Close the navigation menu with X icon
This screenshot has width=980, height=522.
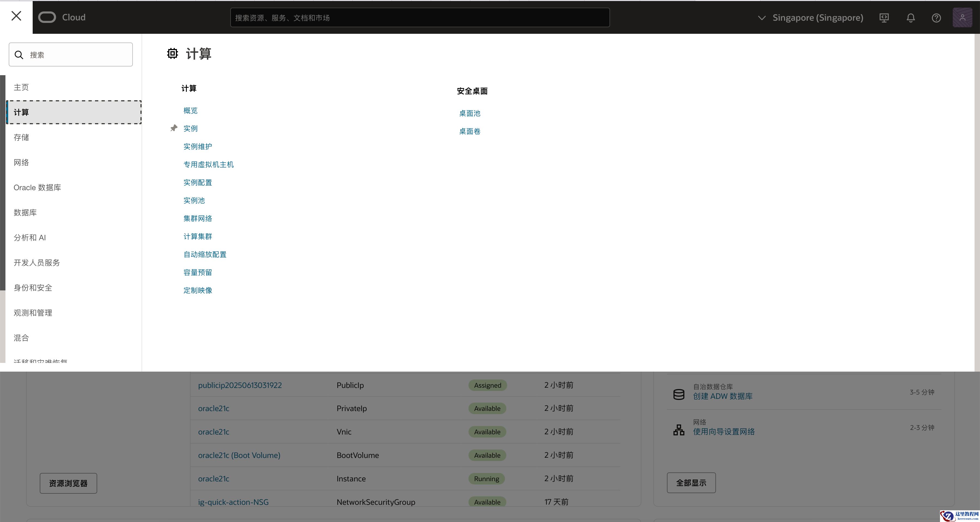coord(16,16)
